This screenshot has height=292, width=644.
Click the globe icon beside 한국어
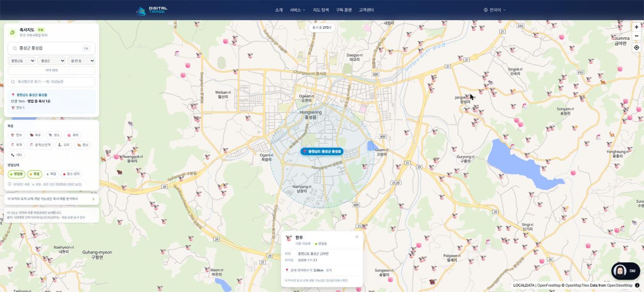(x=485, y=10)
